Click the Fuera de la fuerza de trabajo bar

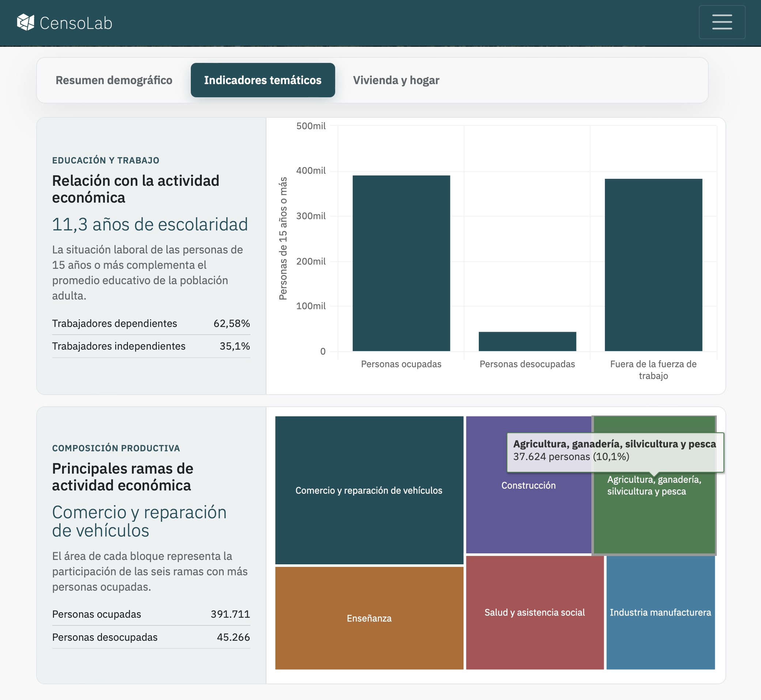[x=653, y=265]
